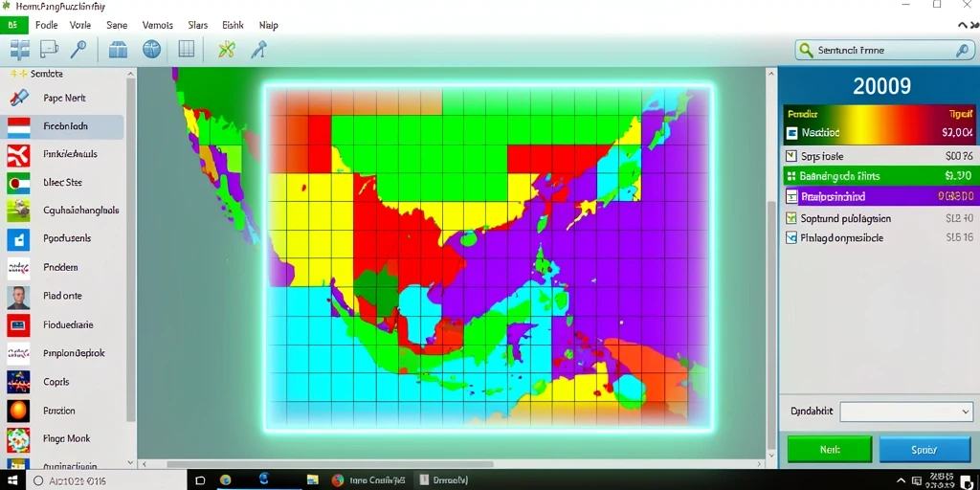Toggle the Sops iosle checkbox
The height and width of the screenshot is (490, 980).
point(791,156)
